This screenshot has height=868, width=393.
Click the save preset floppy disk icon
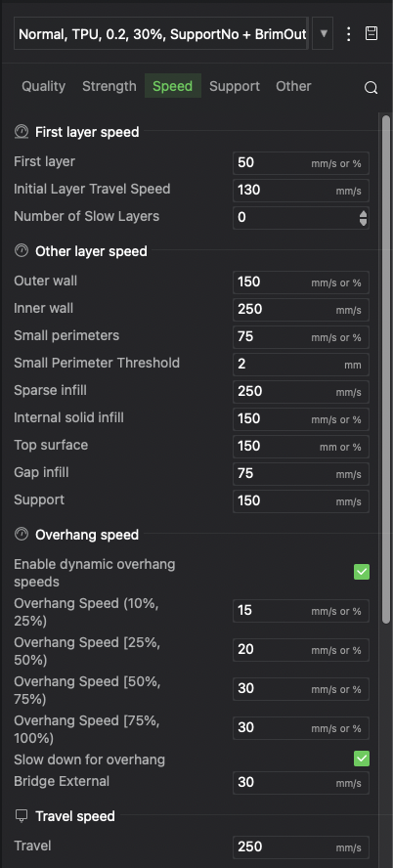point(371,34)
